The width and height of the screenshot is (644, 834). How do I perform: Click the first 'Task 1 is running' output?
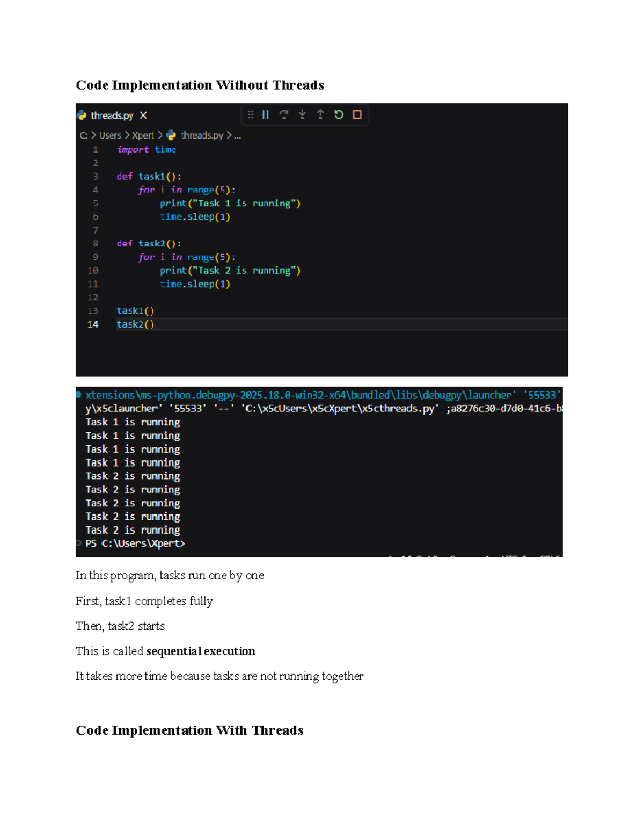click(133, 422)
